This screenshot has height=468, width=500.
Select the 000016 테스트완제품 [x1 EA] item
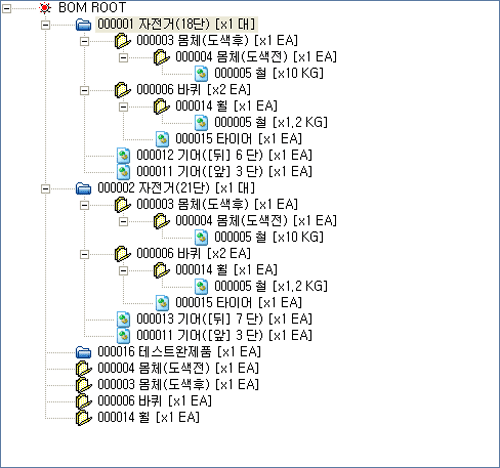179,352
